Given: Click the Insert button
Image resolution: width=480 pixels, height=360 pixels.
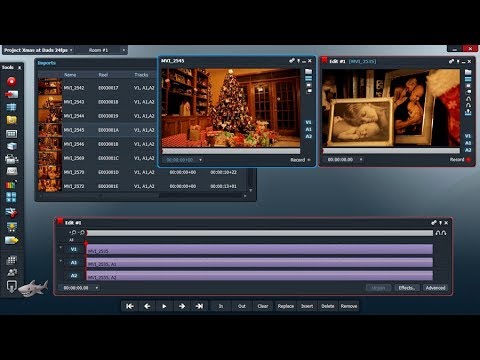Looking at the screenshot, I should pyautogui.click(x=307, y=306).
